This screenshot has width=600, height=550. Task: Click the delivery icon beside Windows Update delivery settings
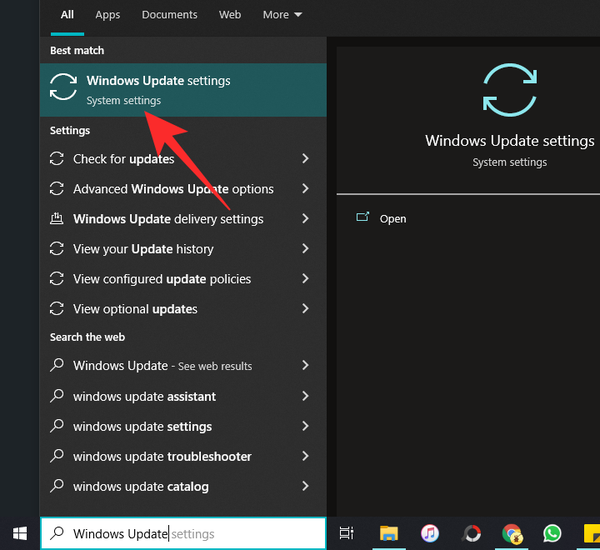[57, 219]
